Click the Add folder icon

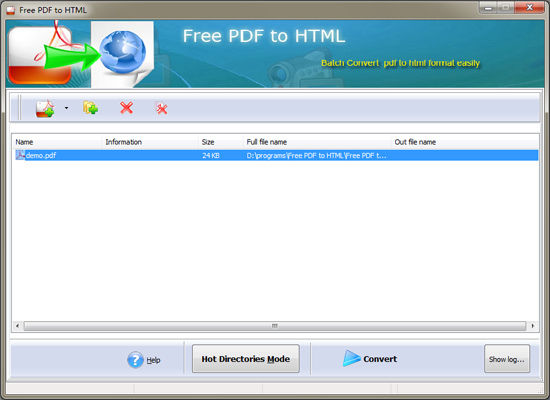90,108
